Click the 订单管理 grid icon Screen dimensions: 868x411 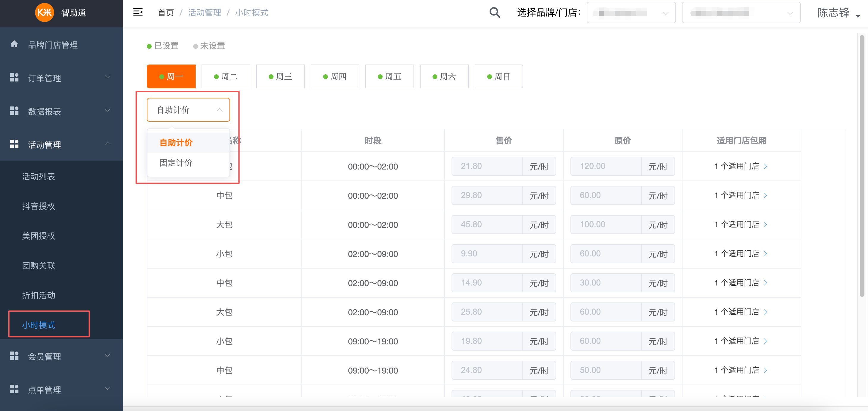[14, 78]
